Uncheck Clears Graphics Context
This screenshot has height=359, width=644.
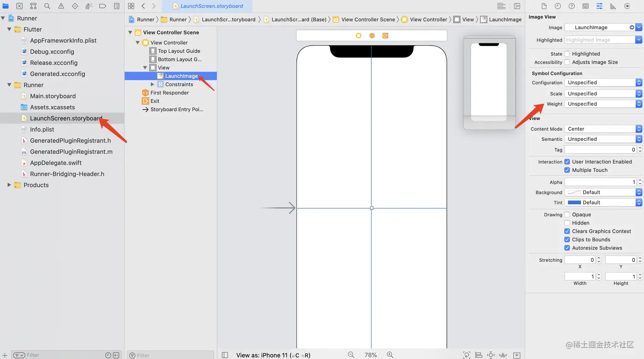point(567,231)
